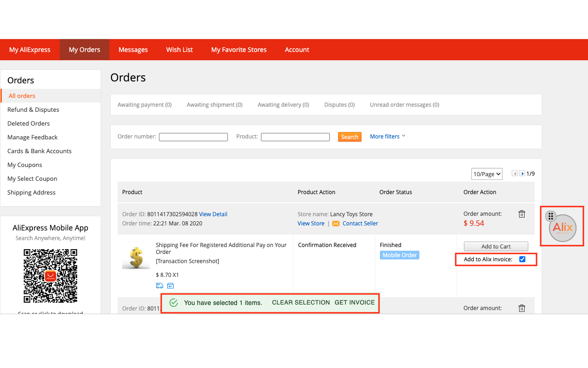
Task: Uncheck Add to Alix invoice checkbox
Action: [x=522, y=259]
